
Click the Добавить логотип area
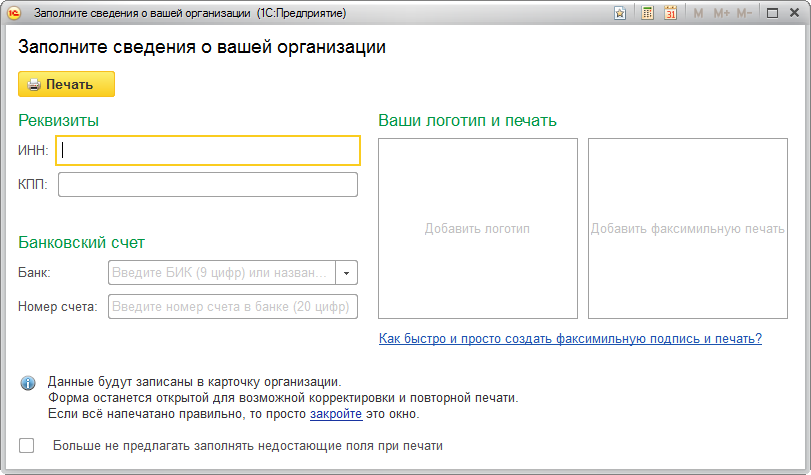point(478,228)
